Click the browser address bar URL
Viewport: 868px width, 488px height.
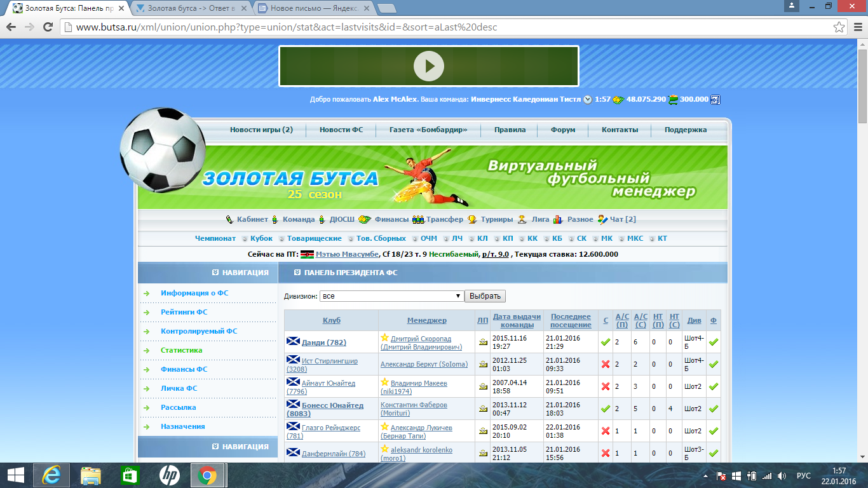[x=286, y=27]
